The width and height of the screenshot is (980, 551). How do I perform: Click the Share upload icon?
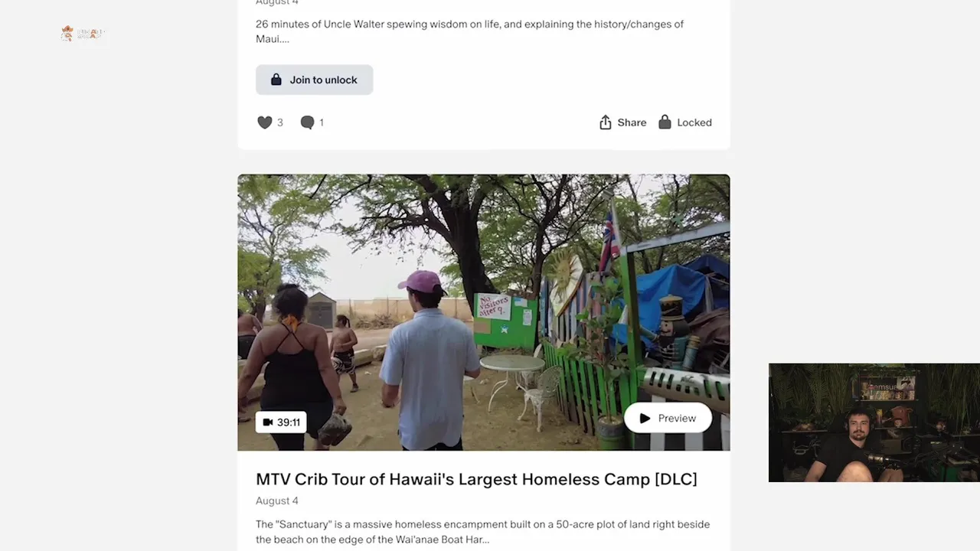(x=605, y=122)
